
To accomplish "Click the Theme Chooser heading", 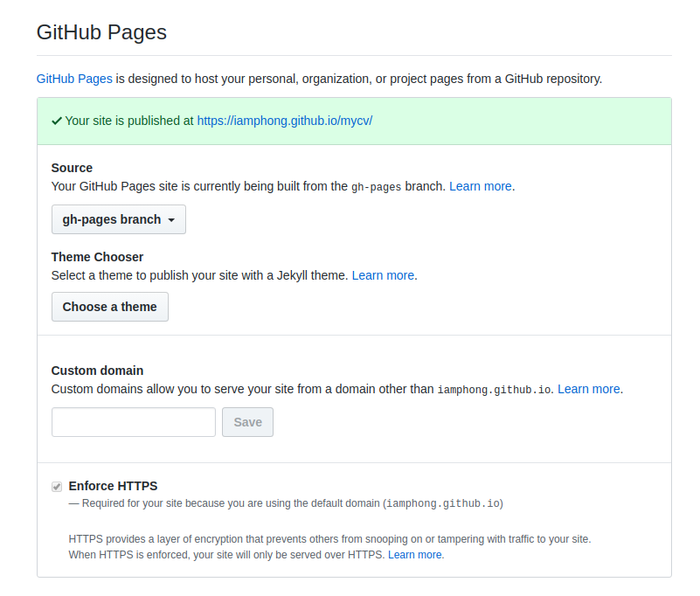I will coord(97,257).
